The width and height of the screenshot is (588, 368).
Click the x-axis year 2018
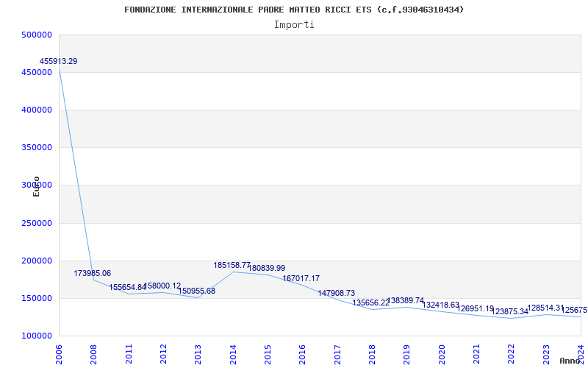click(x=372, y=354)
